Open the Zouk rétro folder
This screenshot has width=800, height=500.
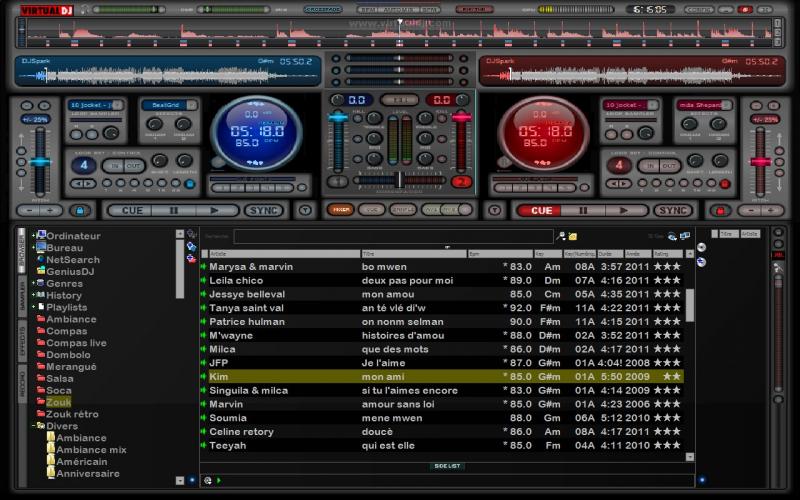click(72, 414)
